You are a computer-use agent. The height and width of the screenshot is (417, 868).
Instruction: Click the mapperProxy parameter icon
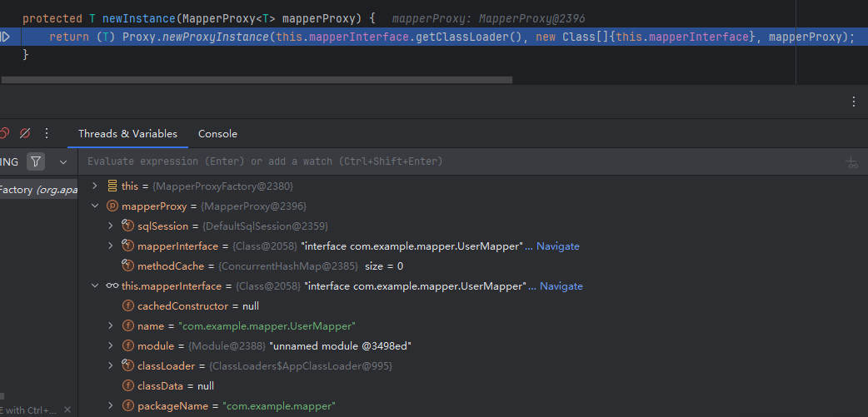(112, 206)
